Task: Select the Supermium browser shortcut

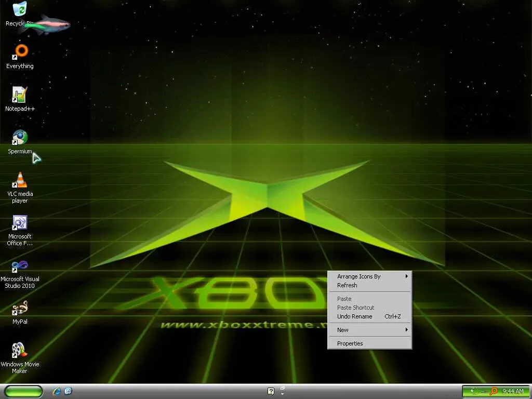Action: click(20, 142)
